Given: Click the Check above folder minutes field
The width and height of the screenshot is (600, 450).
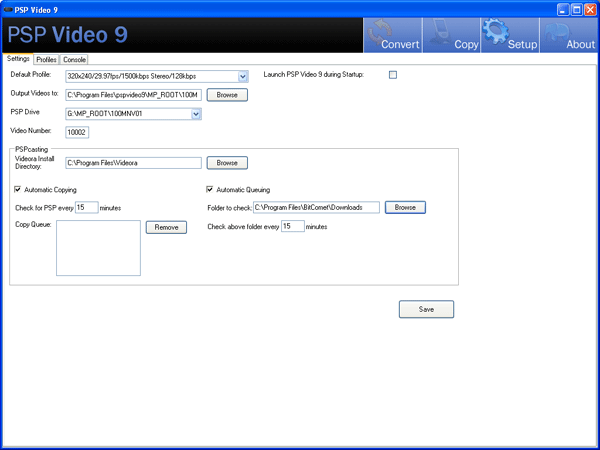Looking at the screenshot, I should tap(293, 226).
